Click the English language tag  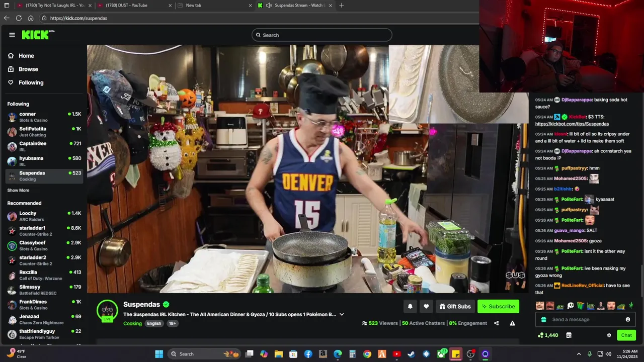point(154,323)
